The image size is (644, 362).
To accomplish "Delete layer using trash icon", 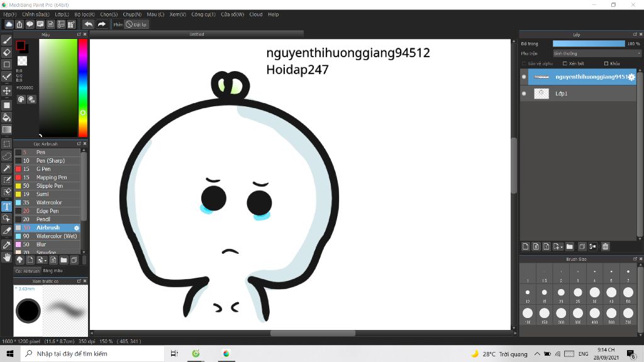I will pos(606,246).
